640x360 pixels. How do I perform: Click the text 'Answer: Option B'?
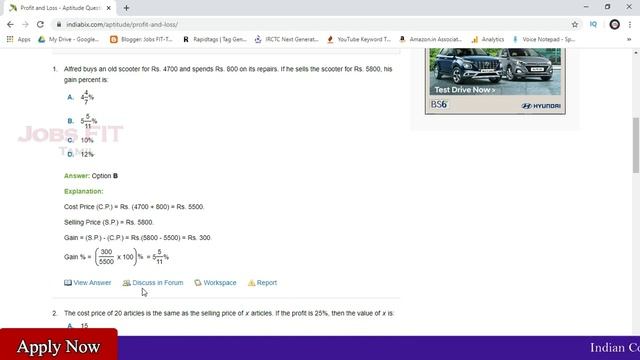pyautogui.click(x=91, y=176)
